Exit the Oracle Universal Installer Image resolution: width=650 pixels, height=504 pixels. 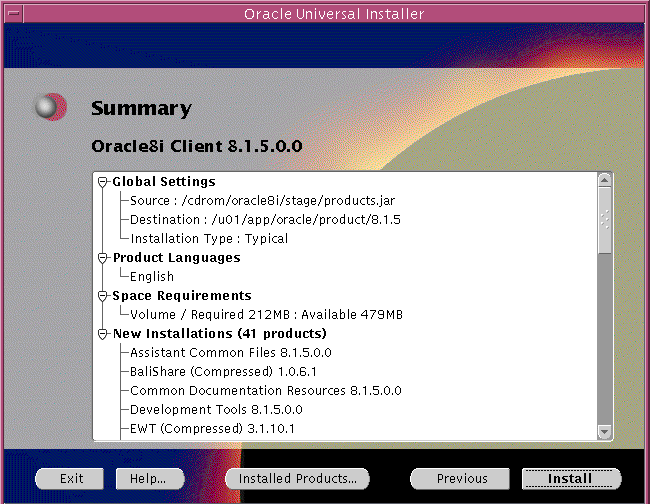tap(71, 479)
